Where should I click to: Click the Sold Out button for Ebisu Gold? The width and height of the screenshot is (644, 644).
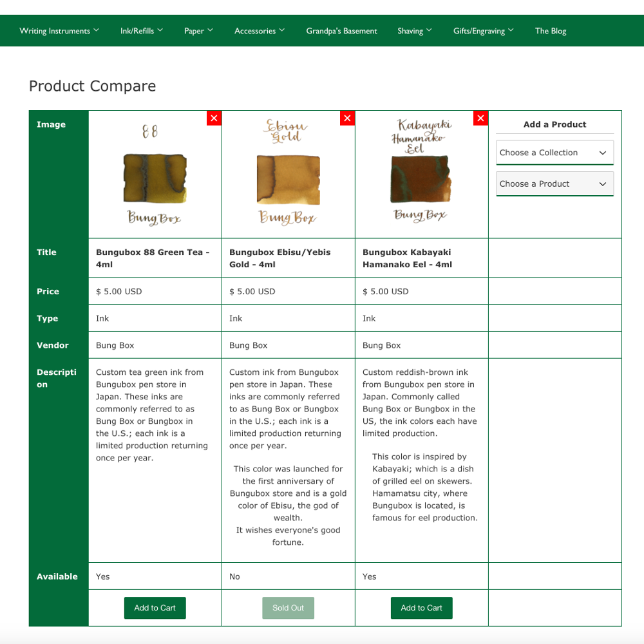pos(289,608)
